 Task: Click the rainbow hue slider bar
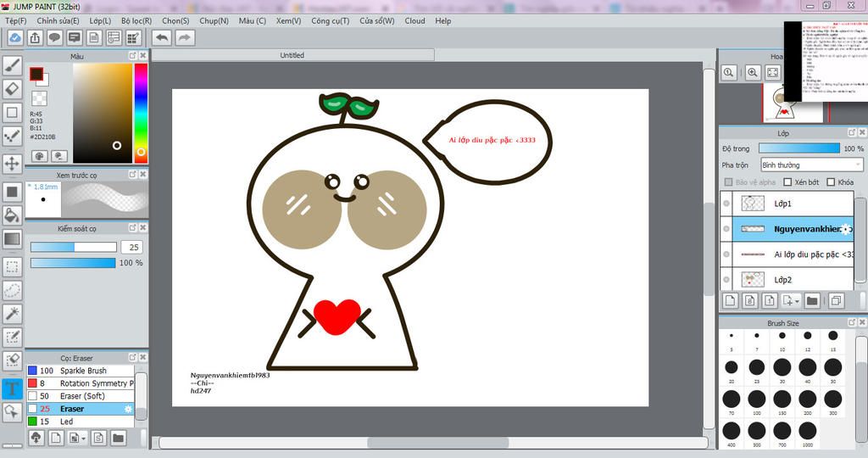pyautogui.click(x=142, y=113)
